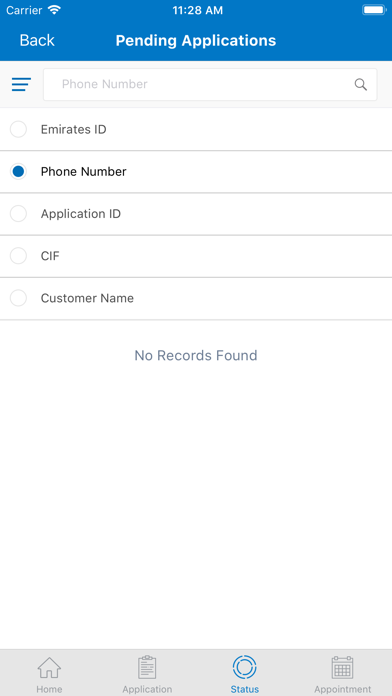This screenshot has width=392, height=696.
Task: Select the CIF radio button
Action: pos(18,256)
